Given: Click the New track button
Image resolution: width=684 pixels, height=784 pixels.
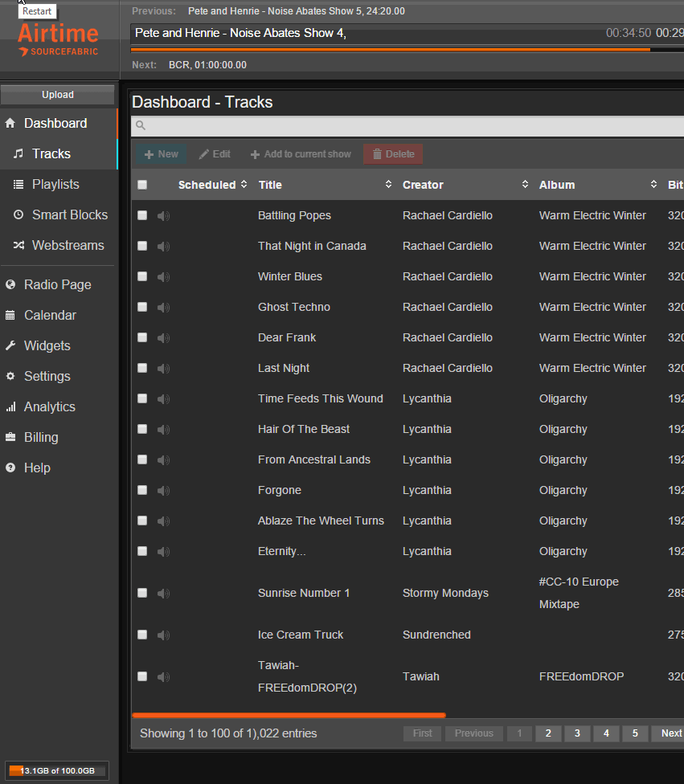Looking at the screenshot, I should click(x=161, y=154).
